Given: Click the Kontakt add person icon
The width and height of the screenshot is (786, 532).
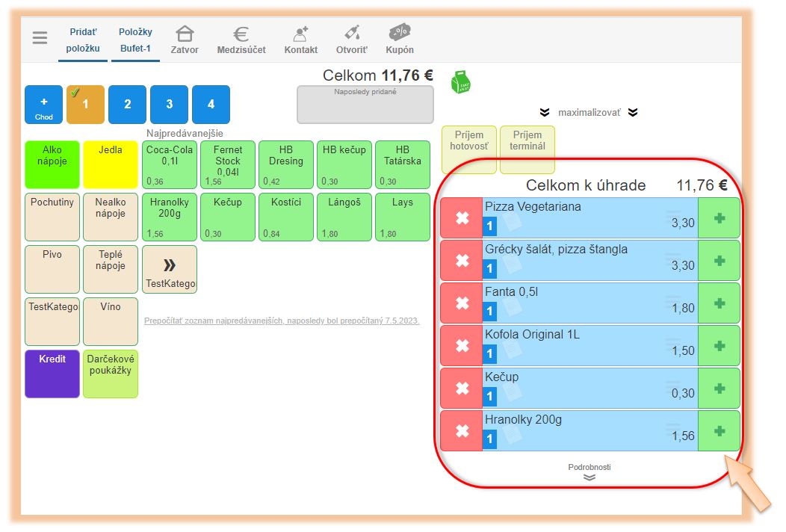Looking at the screenshot, I should [x=300, y=35].
